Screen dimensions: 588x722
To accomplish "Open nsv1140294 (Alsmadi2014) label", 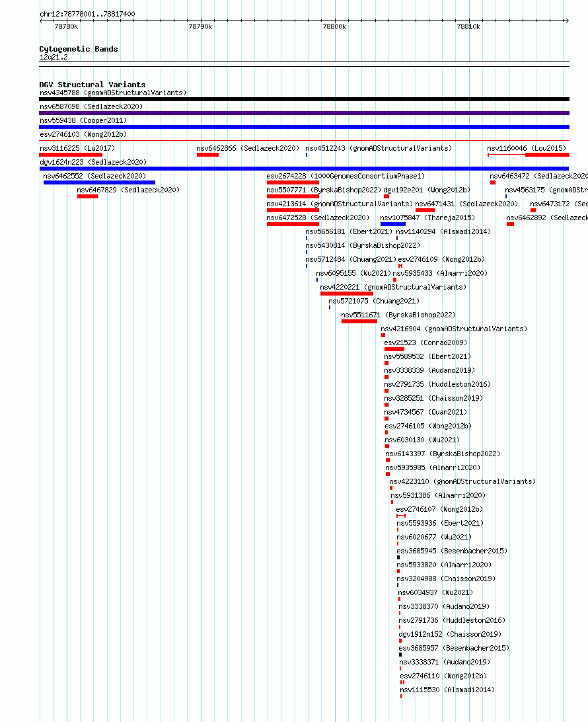I will pos(443,231).
